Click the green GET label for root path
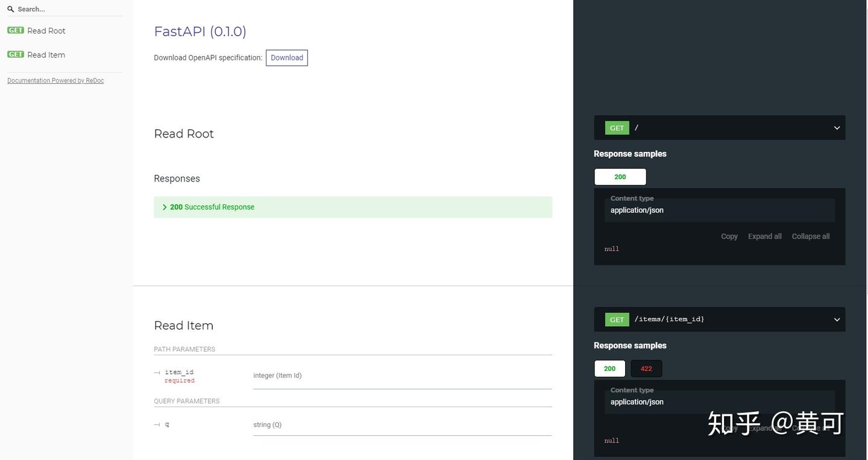This screenshot has width=868, height=460. pyautogui.click(x=617, y=128)
